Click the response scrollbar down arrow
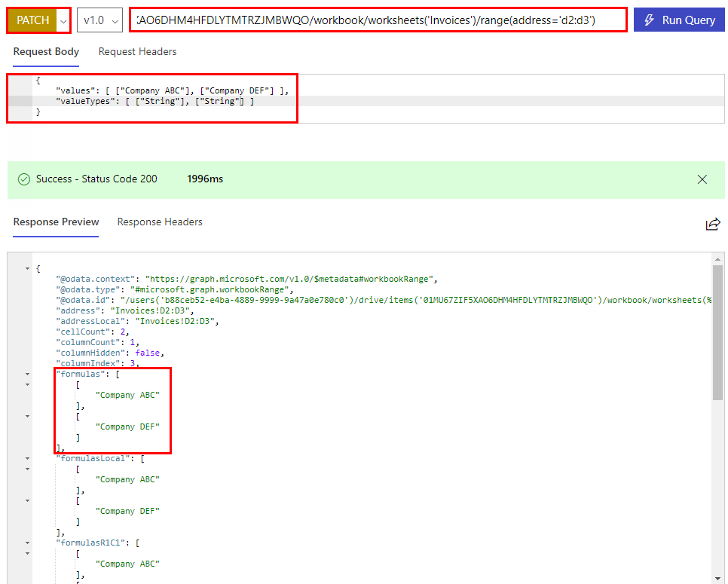Screen dimensions: 728x584 (x=717, y=577)
